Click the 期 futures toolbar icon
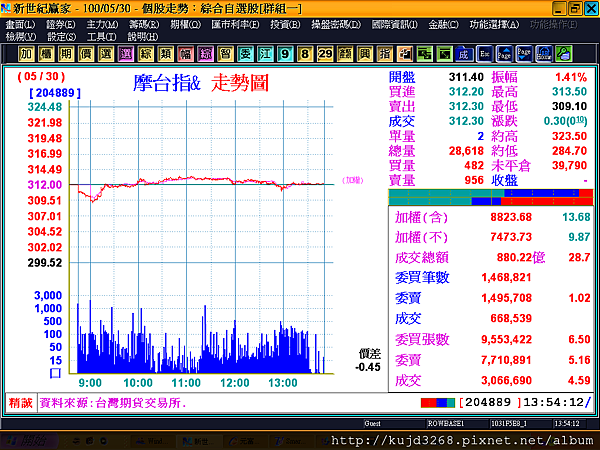Screen dimensions: 600x450 click(66, 54)
